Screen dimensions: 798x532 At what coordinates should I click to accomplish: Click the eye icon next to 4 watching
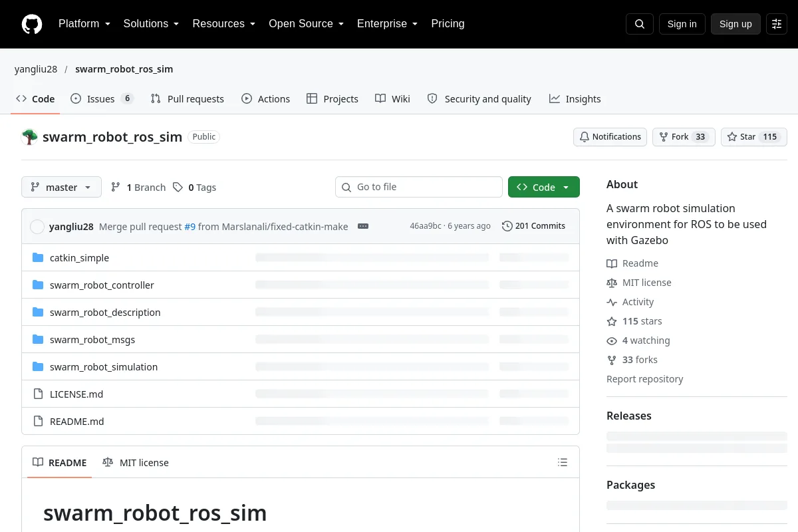[x=612, y=341]
